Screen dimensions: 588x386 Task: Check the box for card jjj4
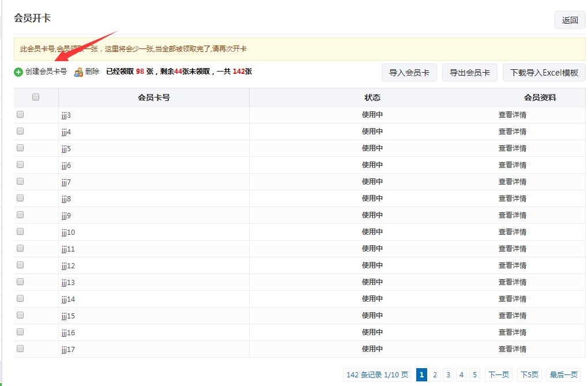tap(20, 131)
